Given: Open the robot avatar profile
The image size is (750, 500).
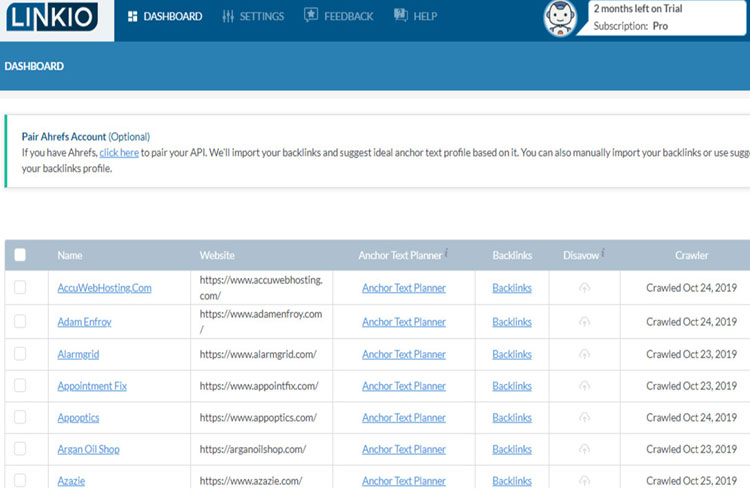Looking at the screenshot, I should 560,18.
